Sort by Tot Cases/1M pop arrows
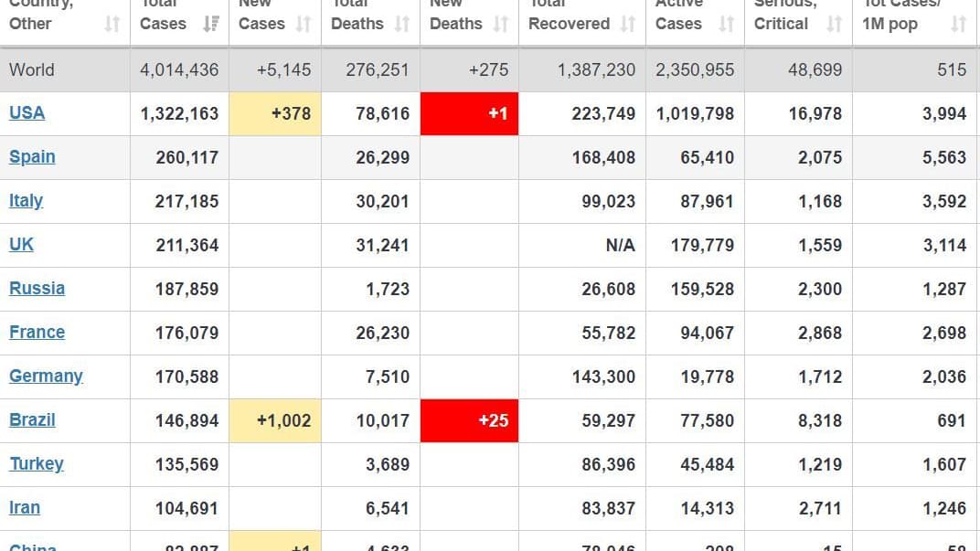980x551 pixels. tap(958, 25)
